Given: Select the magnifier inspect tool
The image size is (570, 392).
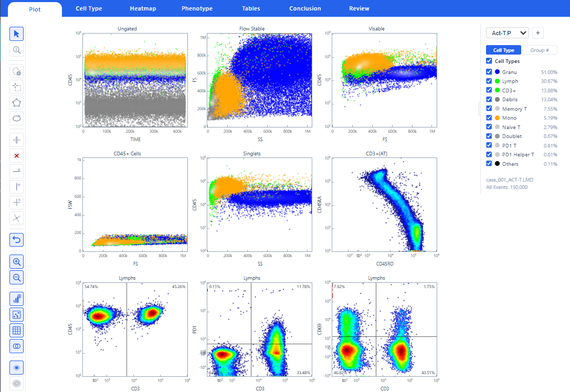Looking at the screenshot, I should [16, 50].
